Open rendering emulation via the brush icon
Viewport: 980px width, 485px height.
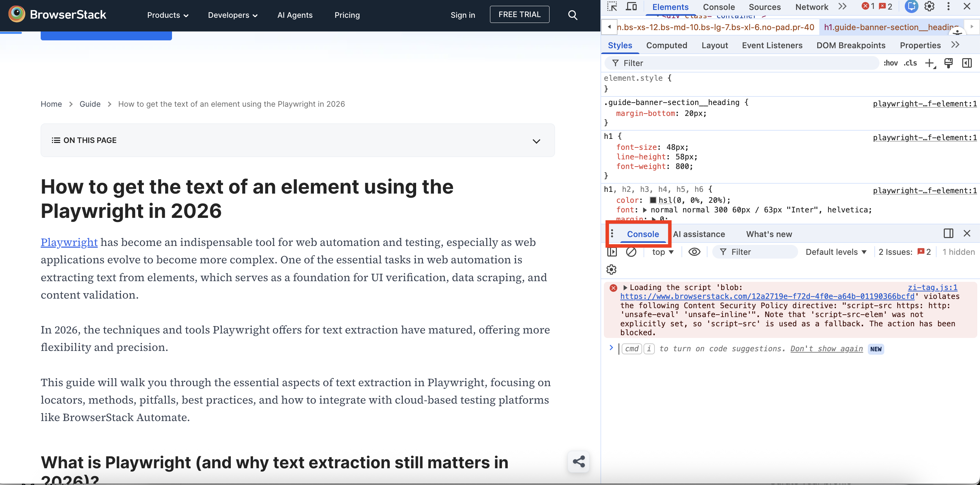948,63
